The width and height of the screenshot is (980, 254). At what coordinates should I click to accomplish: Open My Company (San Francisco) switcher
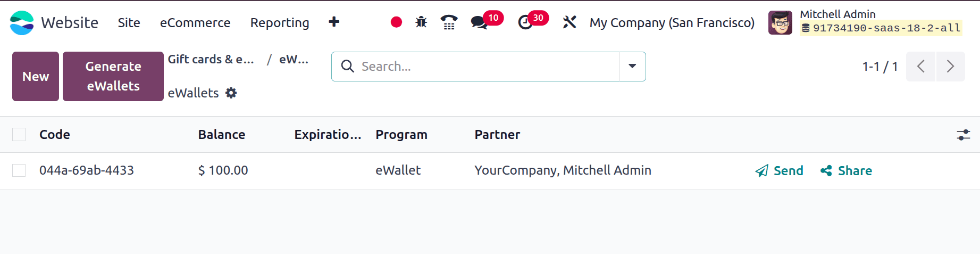click(672, 23)
